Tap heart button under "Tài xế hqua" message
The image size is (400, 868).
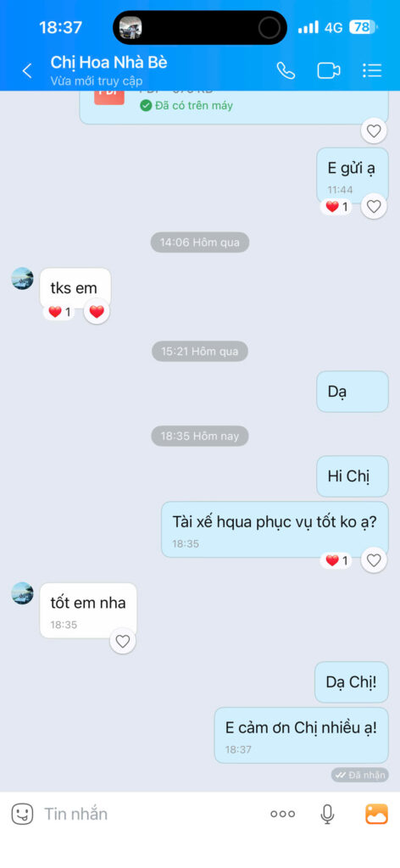pyautogui.click(x=374, y=560)
